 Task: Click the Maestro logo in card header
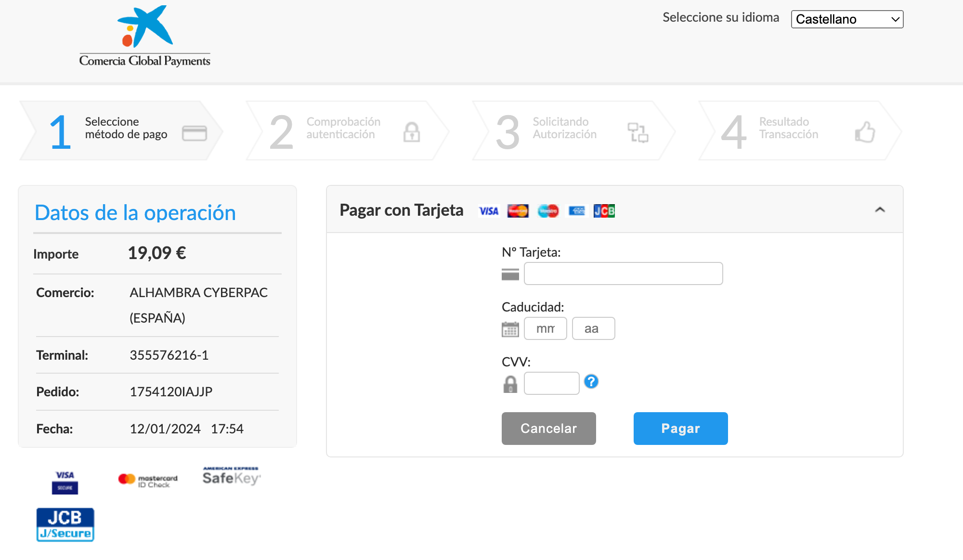[548, 211]
